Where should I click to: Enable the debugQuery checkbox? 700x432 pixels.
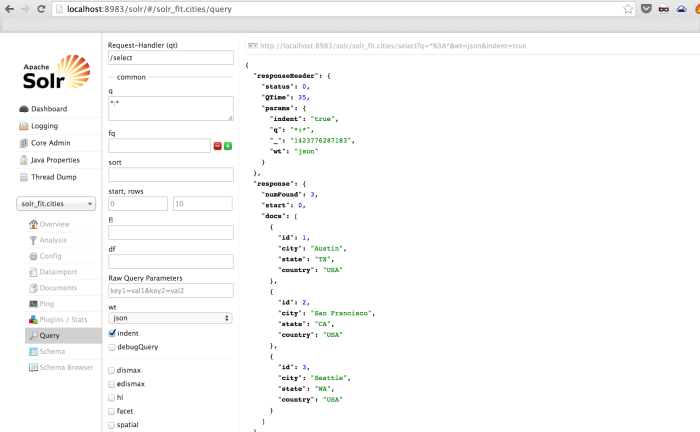[x=112, y=347]
